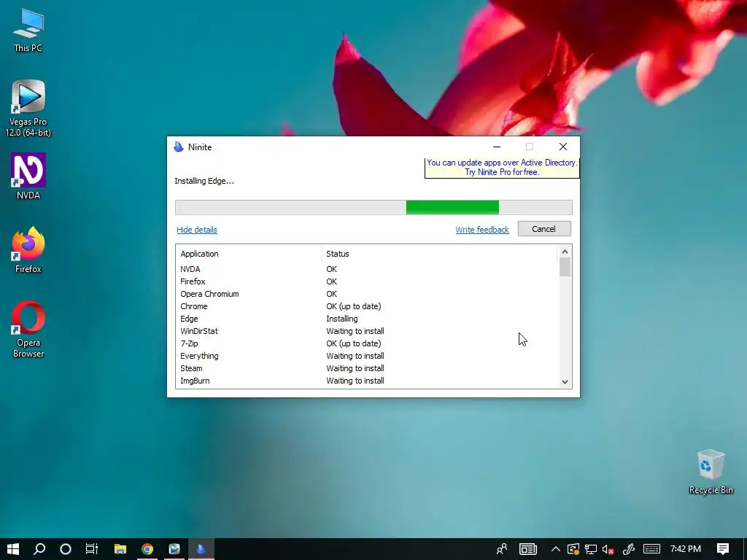Click the Application column header
The width and height of the screenshot is (747, 560).
coord(249,254)
